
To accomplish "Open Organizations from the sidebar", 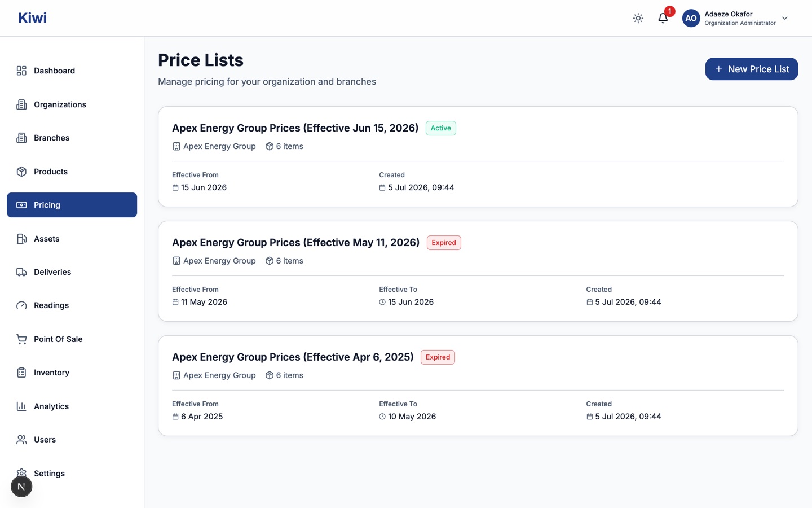I will 72,104.
